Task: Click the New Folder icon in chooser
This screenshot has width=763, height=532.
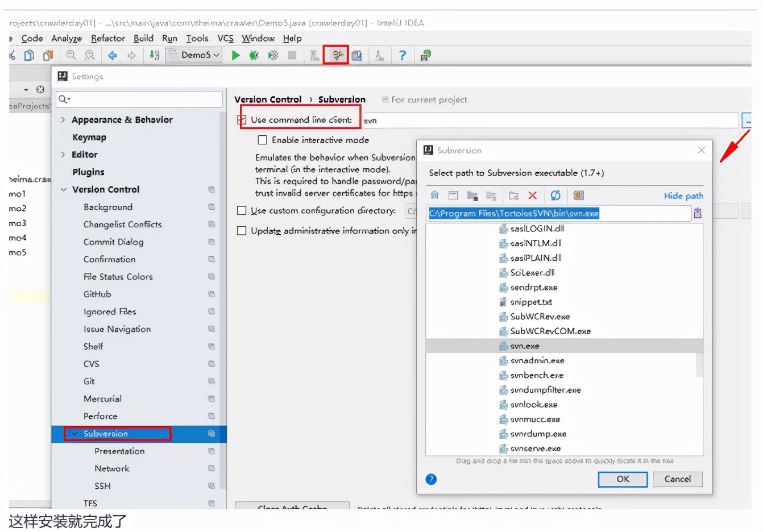Action: [x=513, y=196]
